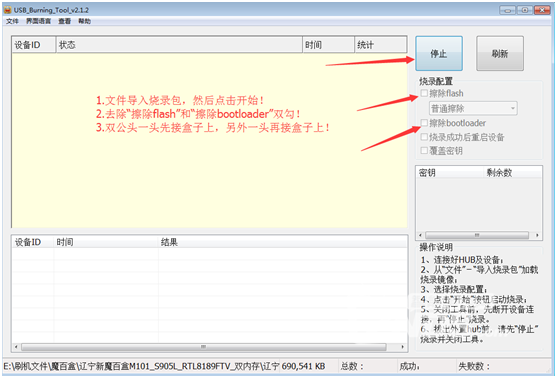Viewport: 557px width, 378px height.
Task: Maximize the USB Burning Tool window
Action: coord(524,10)
